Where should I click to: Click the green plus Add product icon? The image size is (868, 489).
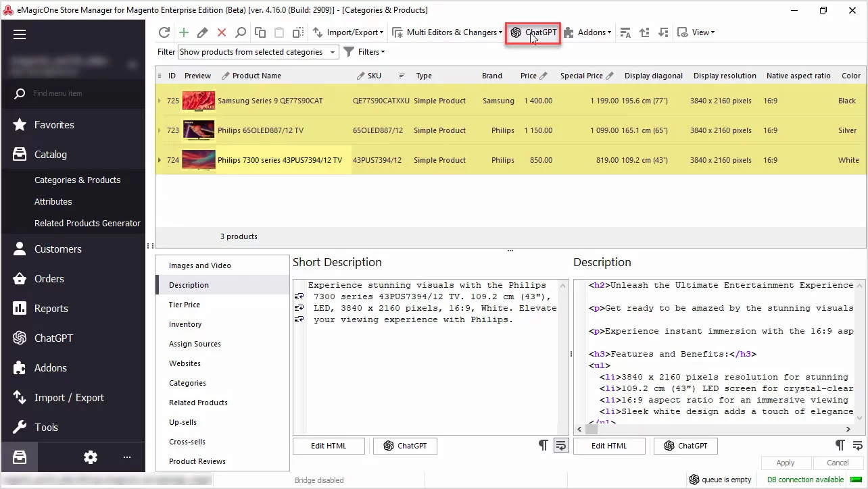click(x=184, y=32)
